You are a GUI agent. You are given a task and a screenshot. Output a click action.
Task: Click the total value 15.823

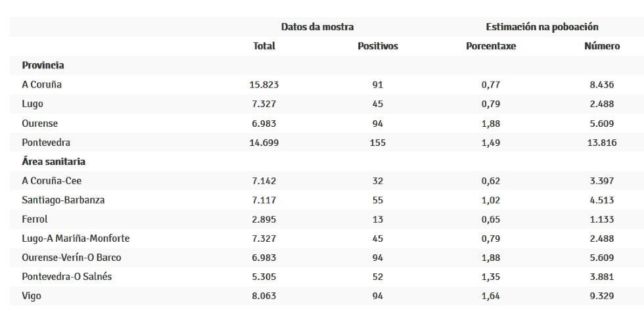pyautogui.click(x=264, y=84)
